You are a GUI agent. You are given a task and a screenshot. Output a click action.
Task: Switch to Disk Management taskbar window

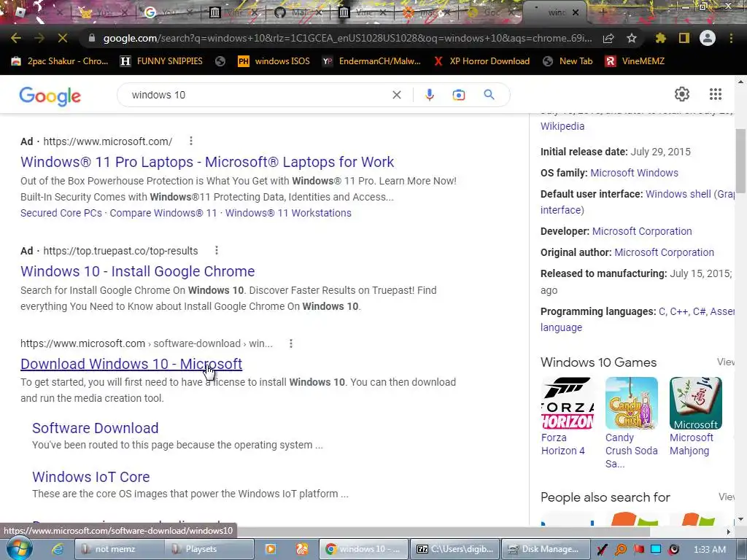point(546,549)
